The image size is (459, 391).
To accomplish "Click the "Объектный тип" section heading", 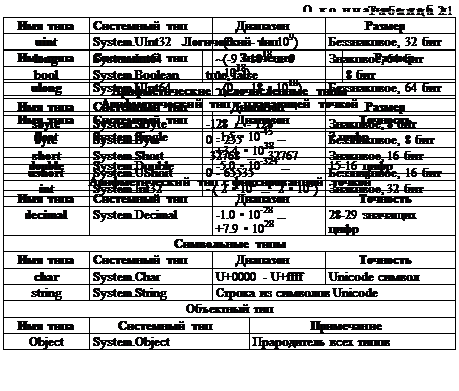I will [x=230, y=309].
